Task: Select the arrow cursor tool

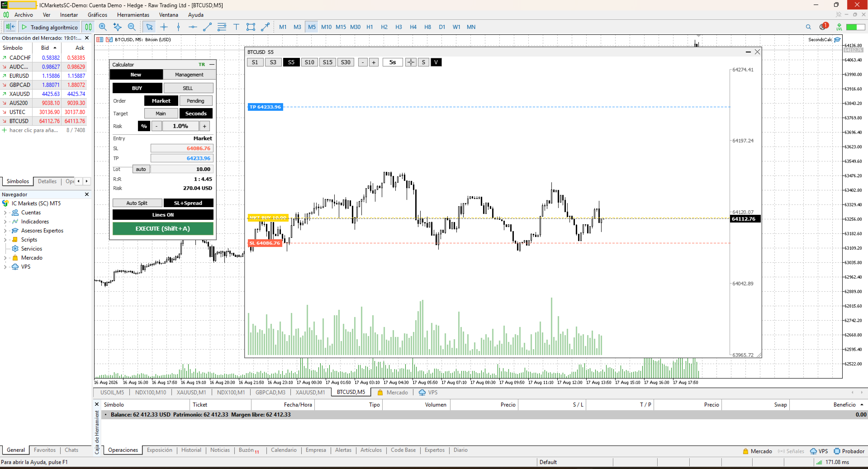Action: click(x=149, y=27)
